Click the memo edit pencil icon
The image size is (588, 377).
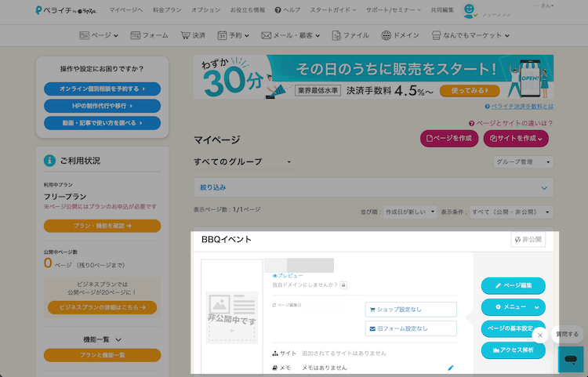coord(451,368)
